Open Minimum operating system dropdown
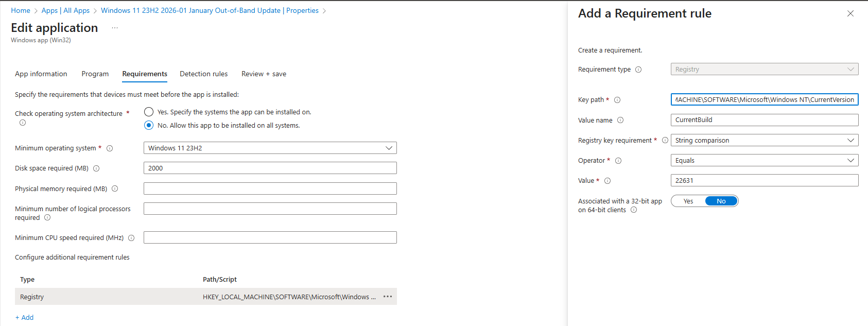 click(270, 148)
